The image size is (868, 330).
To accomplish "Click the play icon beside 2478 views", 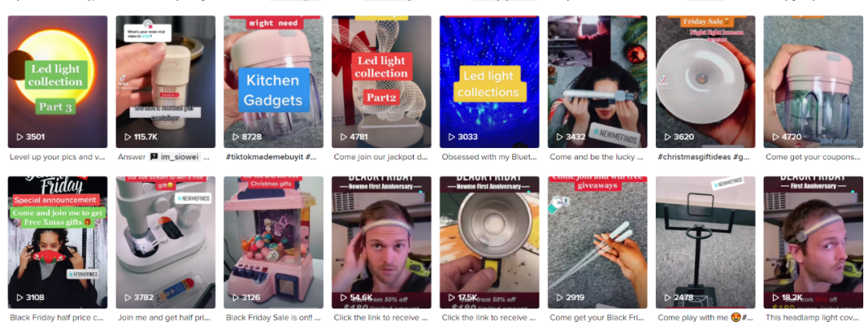I will pyautogui.click(x=668, y=298).
